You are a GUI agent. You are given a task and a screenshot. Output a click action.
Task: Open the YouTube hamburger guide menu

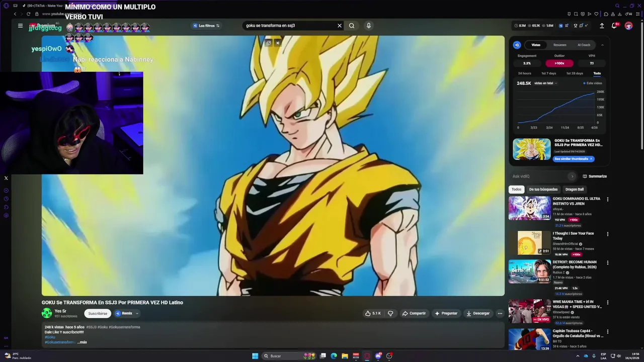point(20,26)
